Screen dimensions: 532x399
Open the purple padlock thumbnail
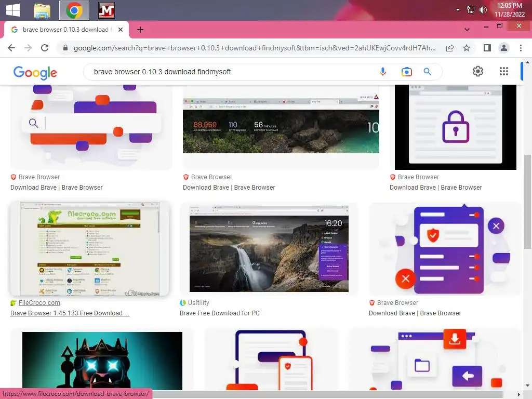tap(455, 127)
